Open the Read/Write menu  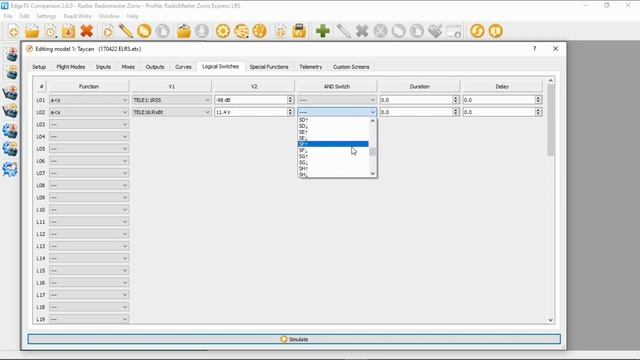(78, 16)
